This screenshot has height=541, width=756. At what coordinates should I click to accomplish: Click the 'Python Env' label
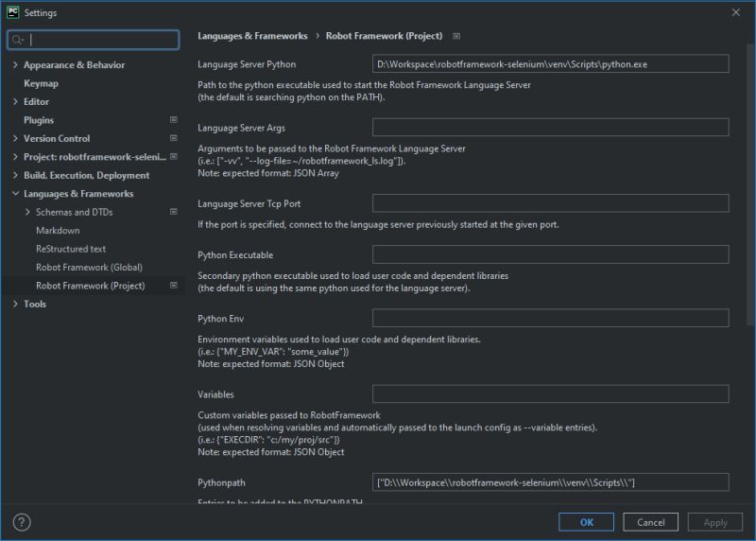click(221, 319)
